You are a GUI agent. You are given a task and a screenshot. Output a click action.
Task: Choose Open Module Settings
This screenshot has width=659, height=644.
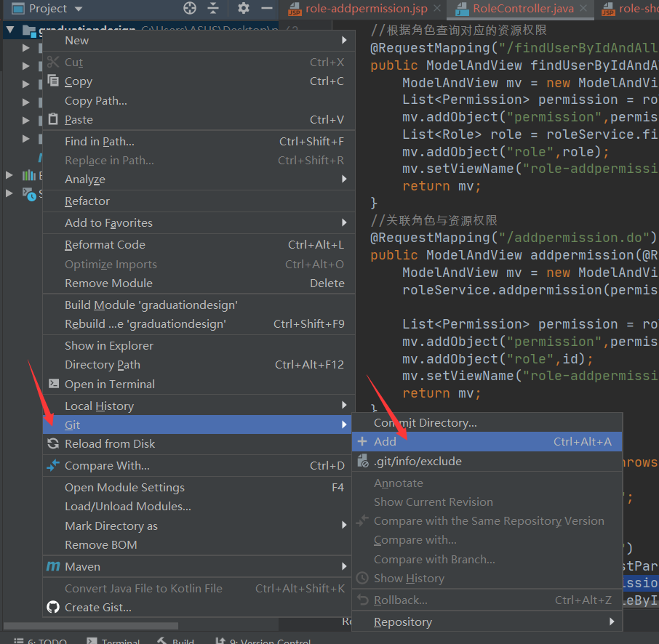point(199,488)
